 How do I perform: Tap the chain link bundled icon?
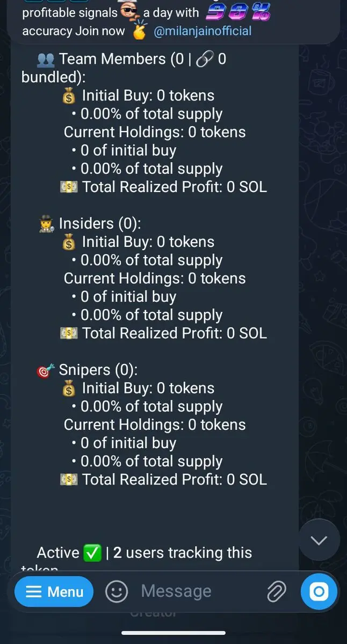click(x=204, y=59)
